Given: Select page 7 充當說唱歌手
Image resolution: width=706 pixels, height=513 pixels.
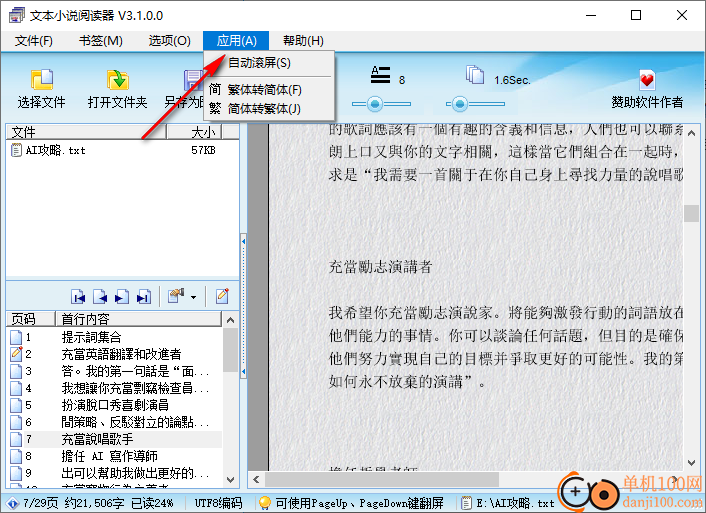Looking at the screenshot, I should pos(115,439).
